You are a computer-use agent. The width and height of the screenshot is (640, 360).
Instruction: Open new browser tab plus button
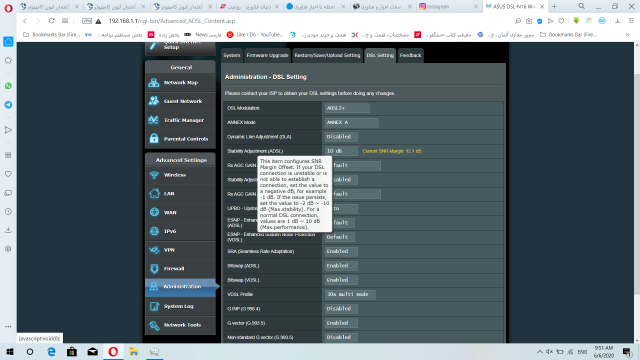[554, 7]
